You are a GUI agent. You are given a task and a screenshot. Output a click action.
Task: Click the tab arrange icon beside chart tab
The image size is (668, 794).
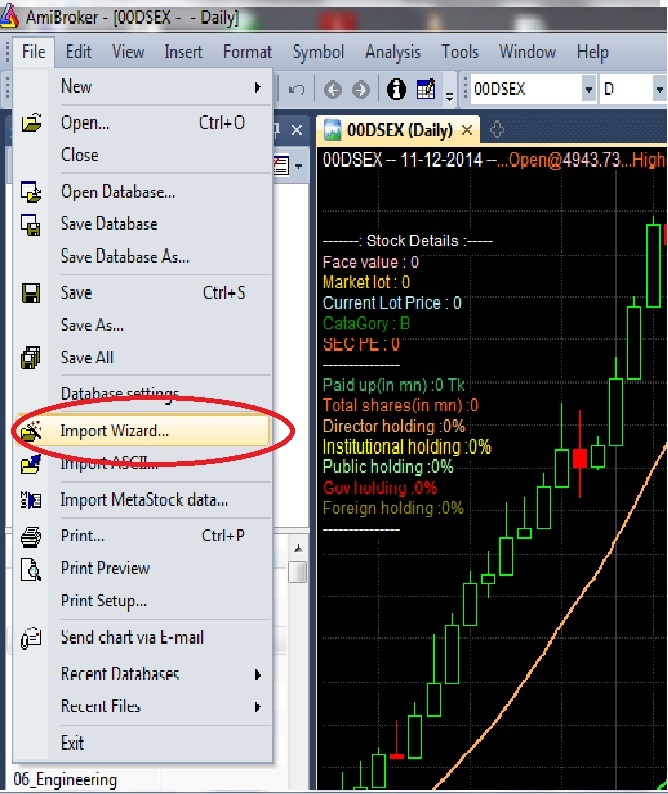click(497, 130)
